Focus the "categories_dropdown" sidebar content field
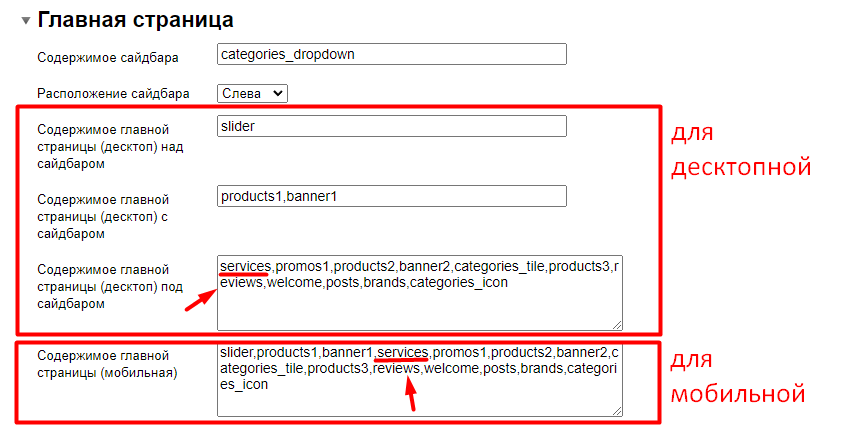This screenshot has width=852, height=435. pos(391,54)
